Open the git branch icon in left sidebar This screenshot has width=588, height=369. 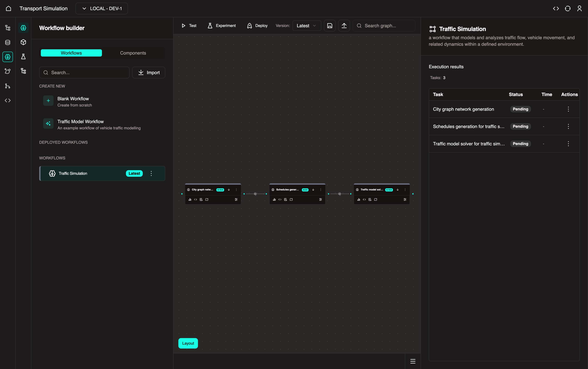8,86
